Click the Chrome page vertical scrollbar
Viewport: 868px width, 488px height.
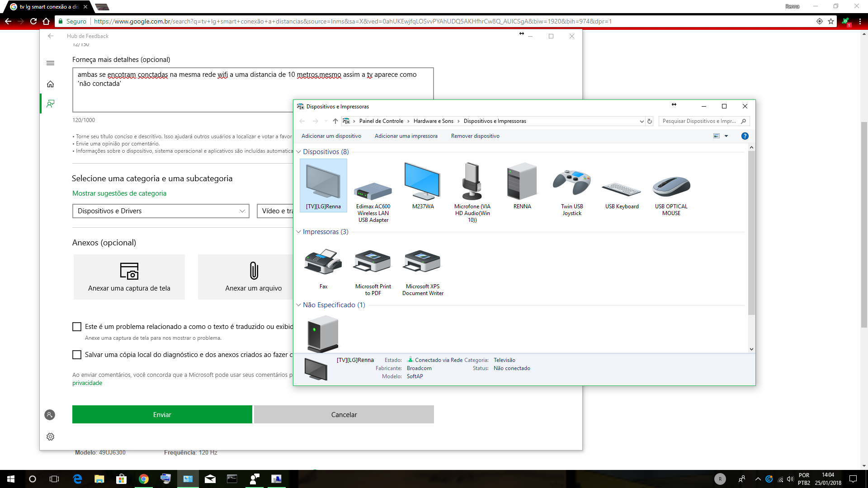click(x=864, y=225)
